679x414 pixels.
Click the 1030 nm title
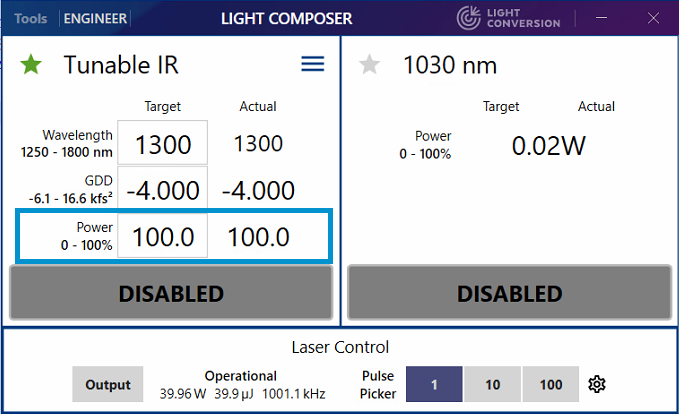click(450, 65)
